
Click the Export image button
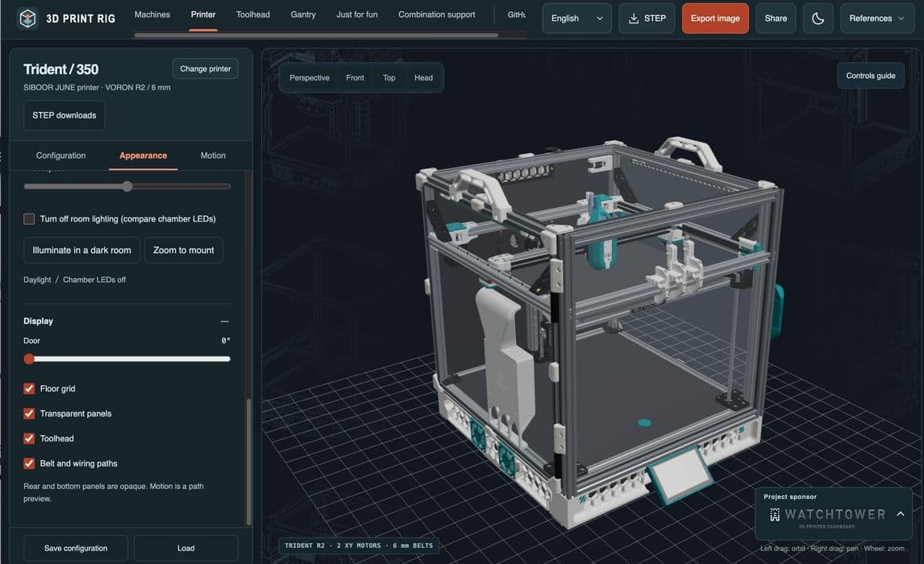click(715, 19)
